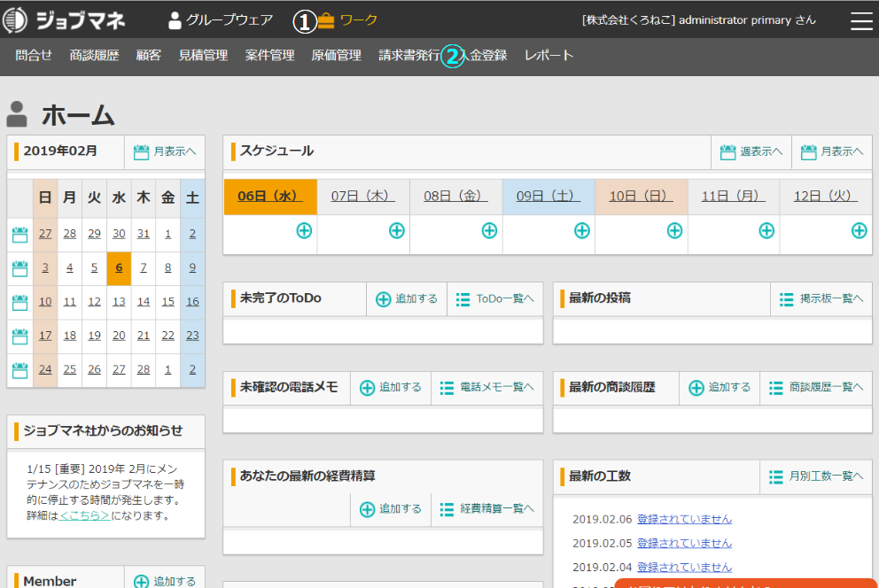879x588 pixels.
Task: Click 週表示へ in the スケジュール header
Action: (x=751, y=151)
